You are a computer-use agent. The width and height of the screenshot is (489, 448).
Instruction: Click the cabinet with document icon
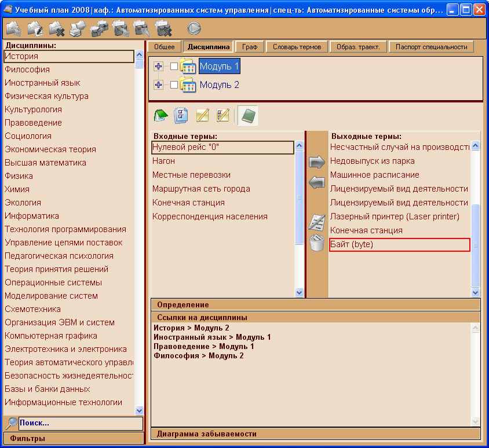click(121, 28)
